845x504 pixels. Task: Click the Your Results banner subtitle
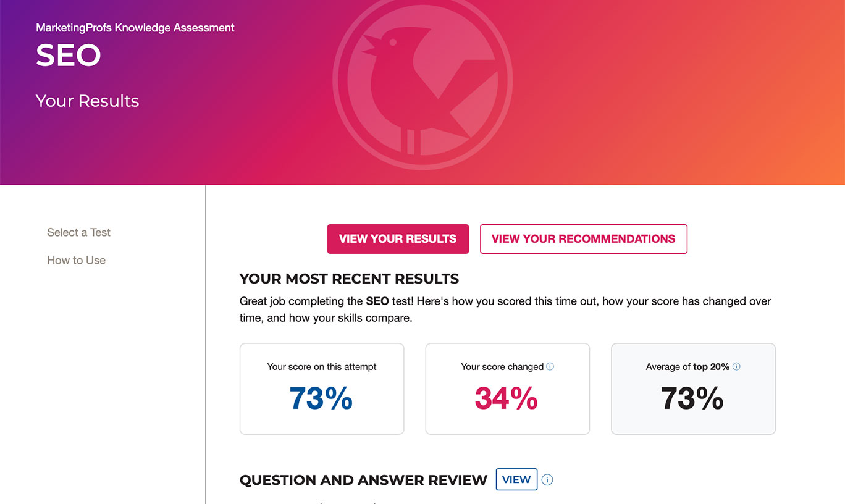[x=87, y=101]
